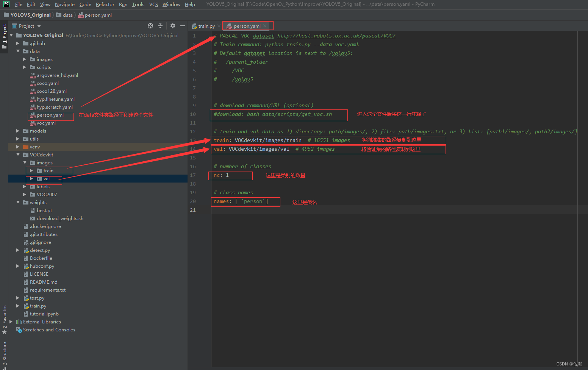
Task: Click the data folder breadcrumb
Action: (64, 15)
